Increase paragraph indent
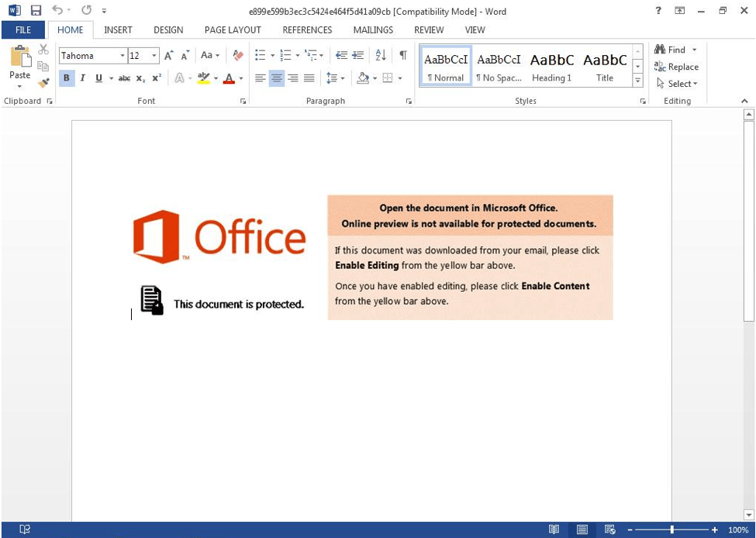756x538 pixels. pyautogui.click(x=357, y=56)
